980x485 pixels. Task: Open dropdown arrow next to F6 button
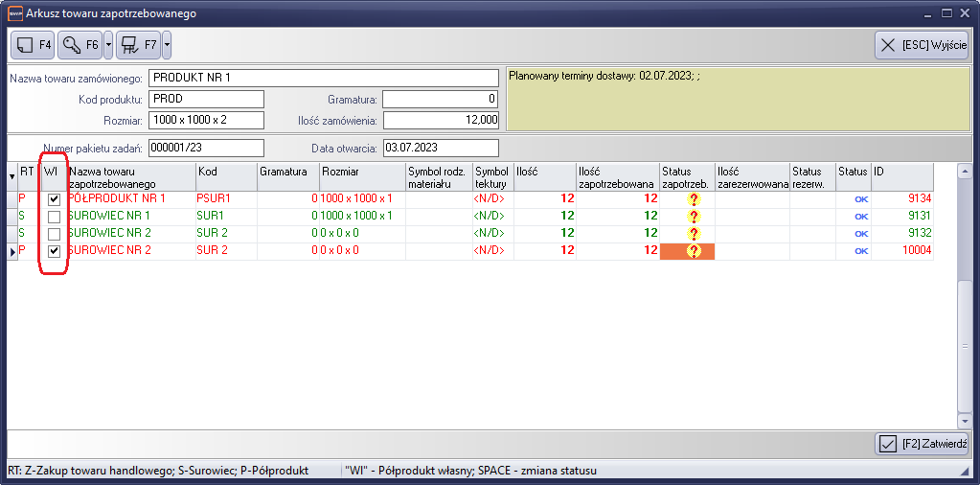108,45
